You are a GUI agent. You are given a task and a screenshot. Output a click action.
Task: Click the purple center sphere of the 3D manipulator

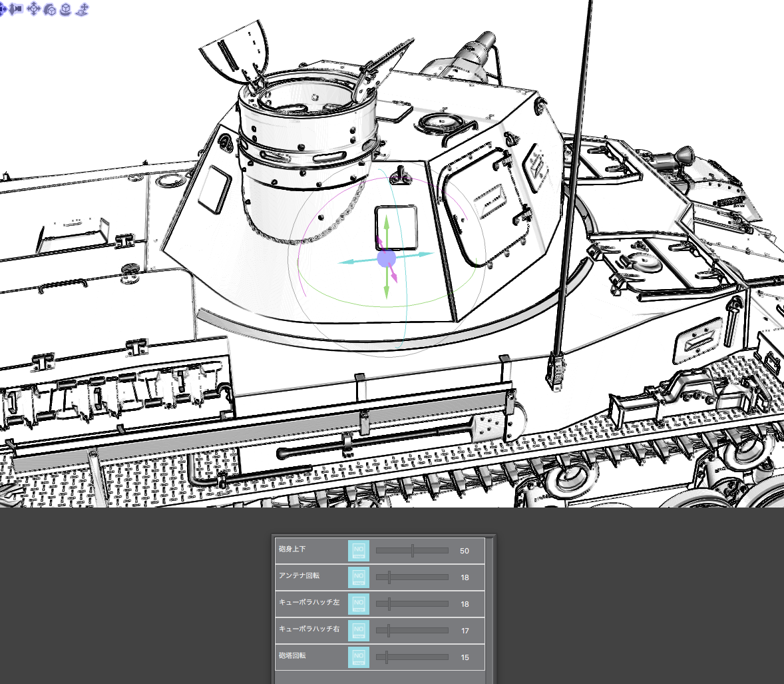386,259
